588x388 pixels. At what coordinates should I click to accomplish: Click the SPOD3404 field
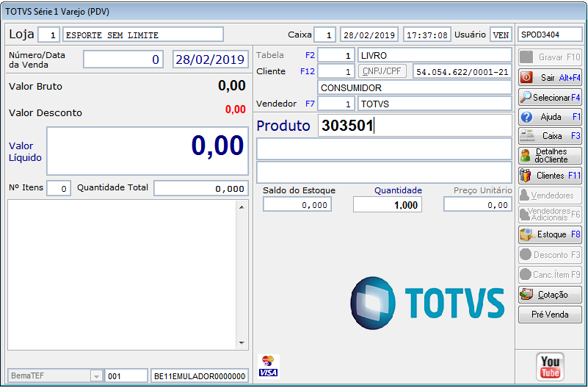pyautogui.click(x=550, y=35)
